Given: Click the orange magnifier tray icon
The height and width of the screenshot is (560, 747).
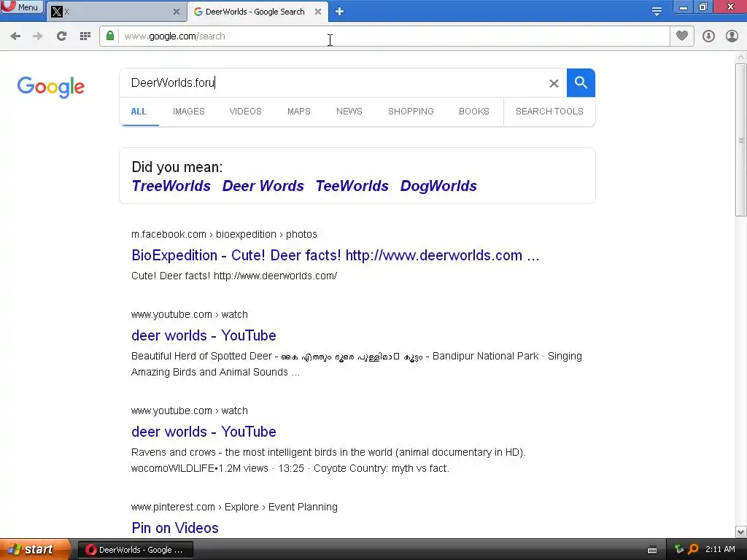Looking at the screenshot, I should [x=693, y=549].
